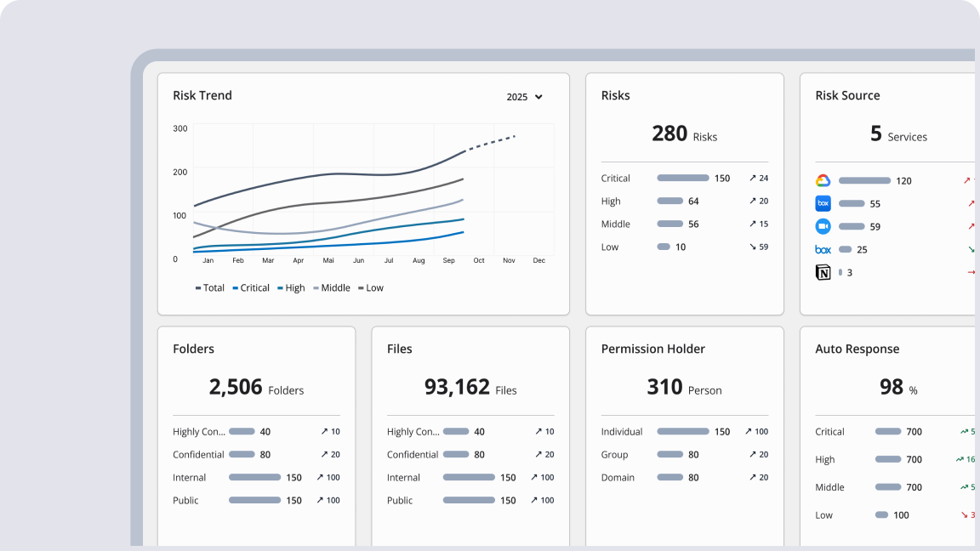Click the Google Cloud bar showing 120
This screenshot has width=980, height=551.
(864, 180)
